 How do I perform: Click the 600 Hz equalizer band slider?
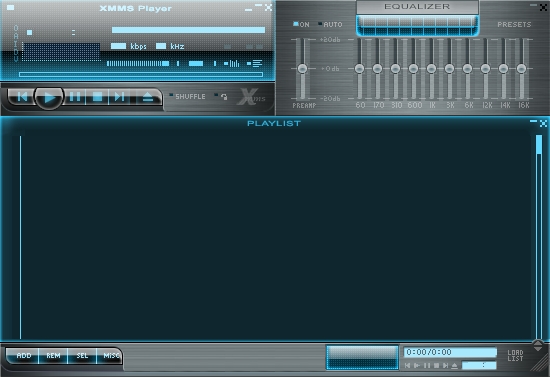pyautogui.click(x=413, y=68)
